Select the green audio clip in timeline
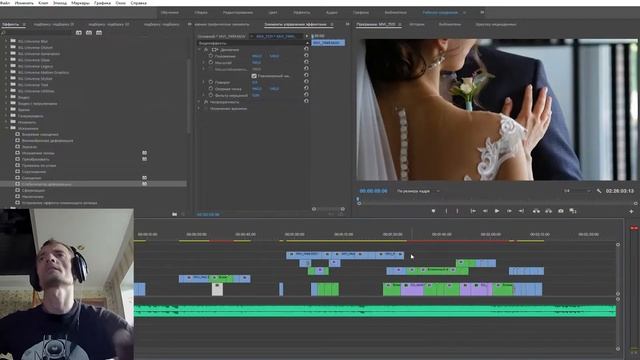Screen dimensions: 640x360 [375, 311]
